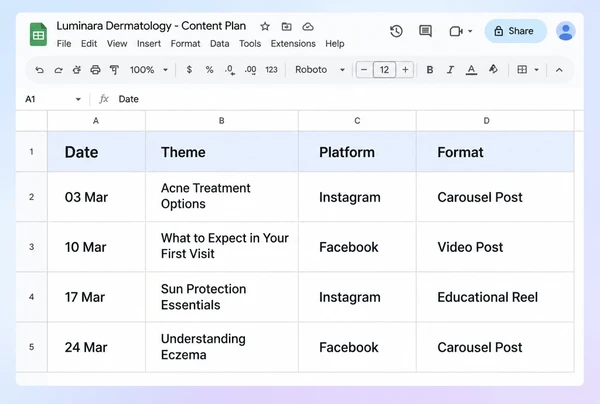Open the Data menu
This screenshot has height=404, width=600.
[220, 44]
